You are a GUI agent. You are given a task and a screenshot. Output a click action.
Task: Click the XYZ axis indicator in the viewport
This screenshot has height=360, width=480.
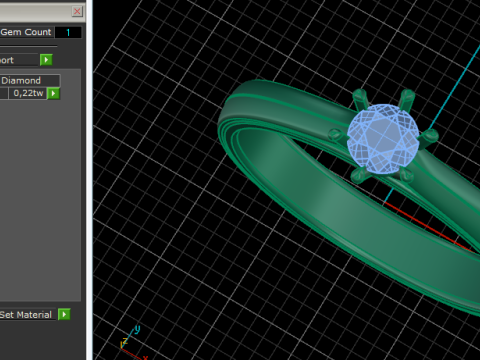click(x=133, y=343)
